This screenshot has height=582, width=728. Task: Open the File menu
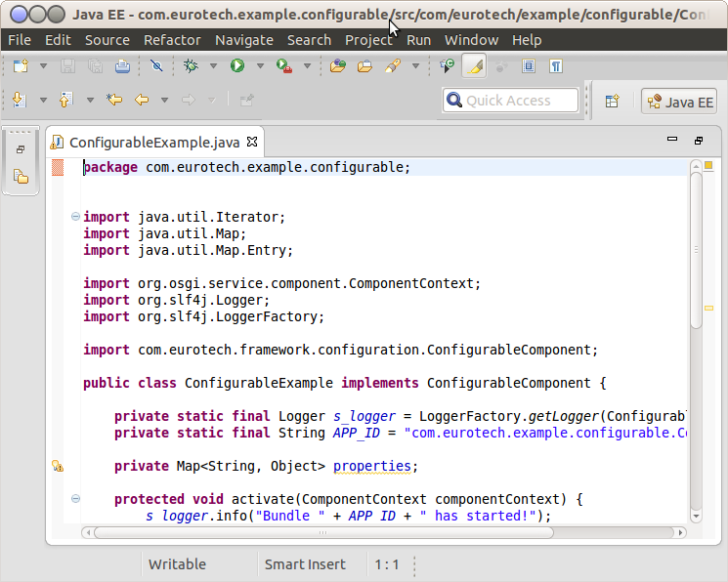(x=20, y=40)
